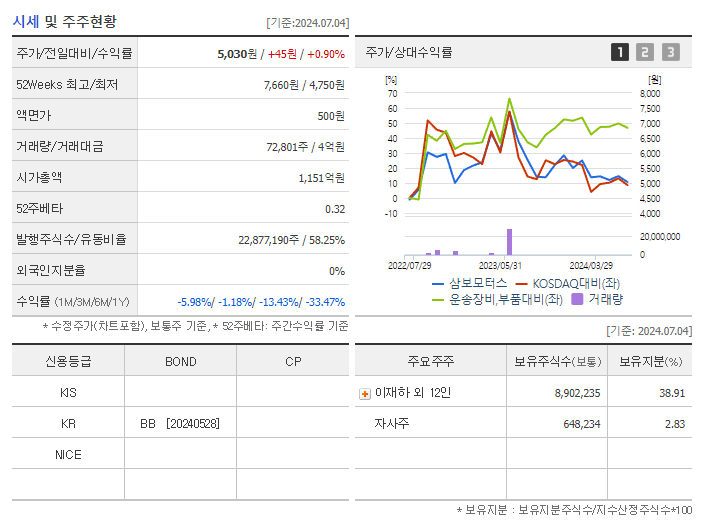Click the 7,660원 / 4,750원 value

pyautogui.click(x=304, y=85)
